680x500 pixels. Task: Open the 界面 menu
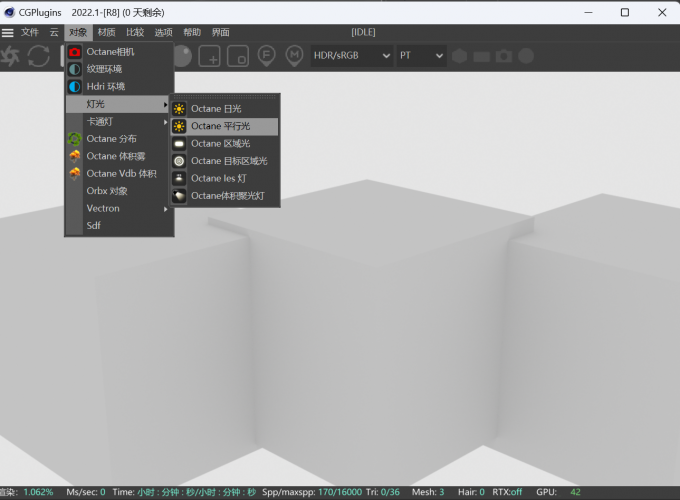tap(221, 33)
